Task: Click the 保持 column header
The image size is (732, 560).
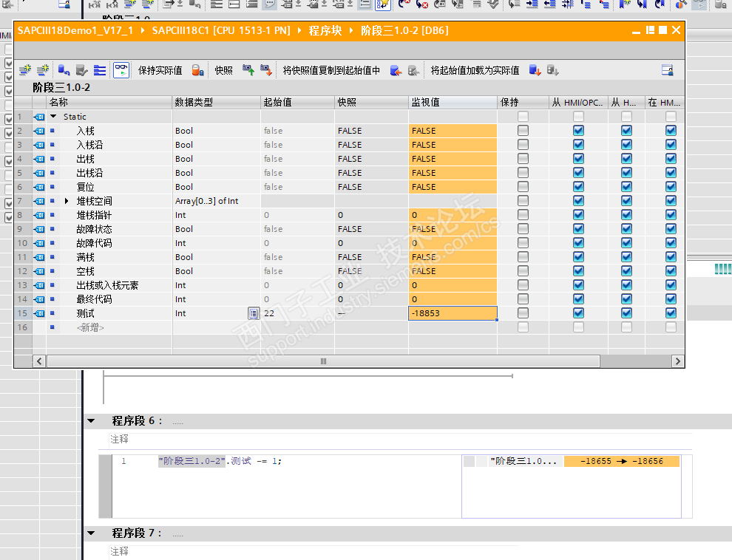Action: tap(523, 102)
